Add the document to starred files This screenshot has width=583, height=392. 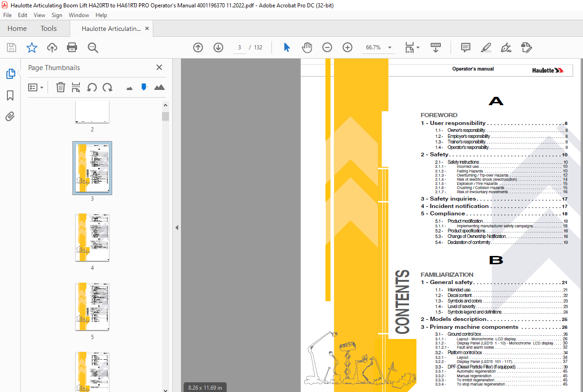click(x=31, y=48)
